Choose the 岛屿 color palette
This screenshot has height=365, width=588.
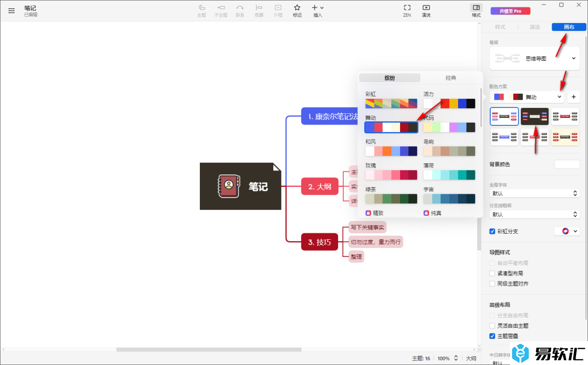tap(449, 151)
